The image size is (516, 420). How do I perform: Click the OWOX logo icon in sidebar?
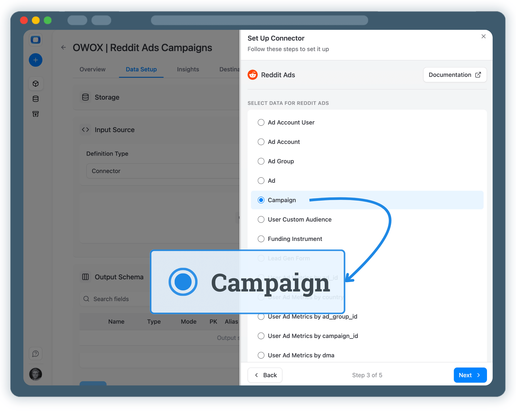click(x=35, y=40)
